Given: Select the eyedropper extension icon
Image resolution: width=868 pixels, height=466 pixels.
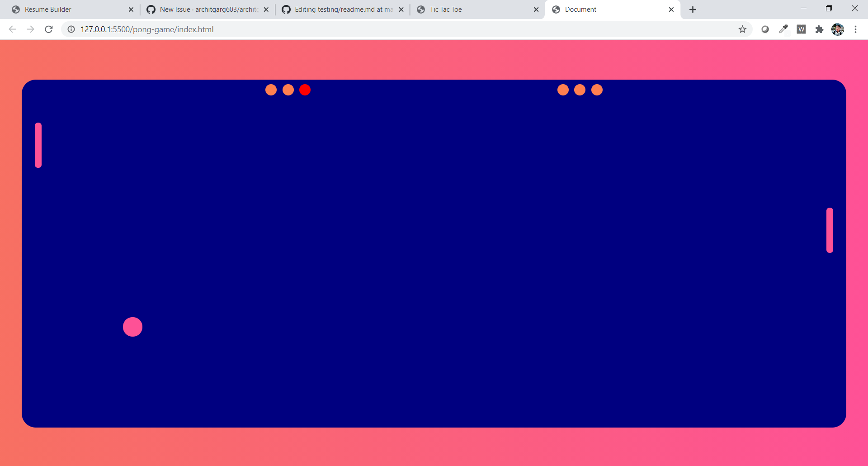Looking at the screenshot, I should coord(783,29).
